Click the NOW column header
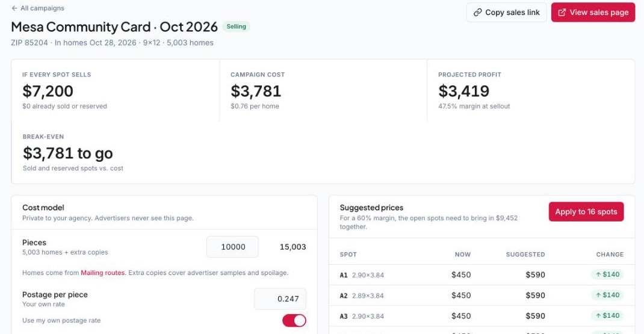 coord(462,255)
